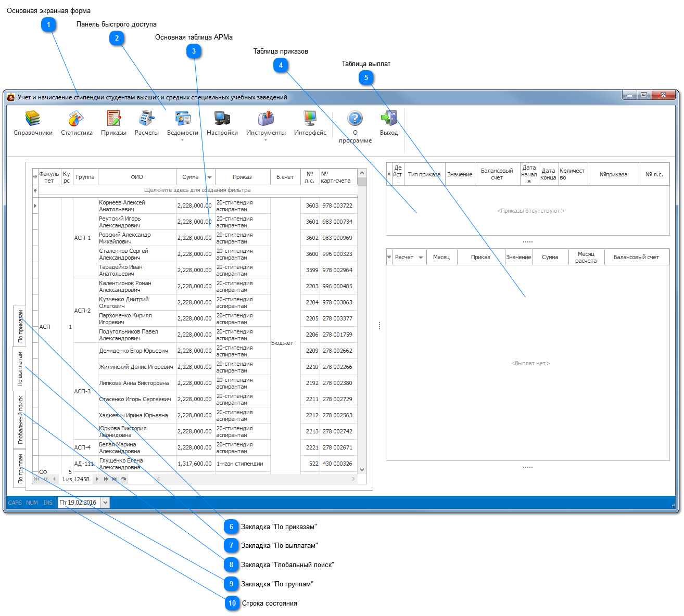Click horizontal scrollbar left arrow
The height and width of the screenshot is (616, 684).
158,479
